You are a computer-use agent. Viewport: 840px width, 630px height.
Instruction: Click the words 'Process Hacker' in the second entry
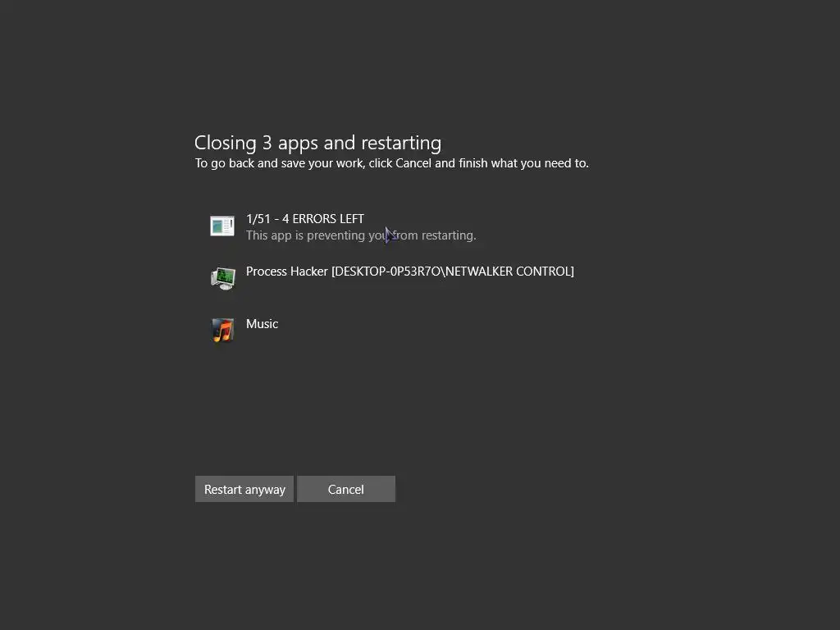pos(286,272)
